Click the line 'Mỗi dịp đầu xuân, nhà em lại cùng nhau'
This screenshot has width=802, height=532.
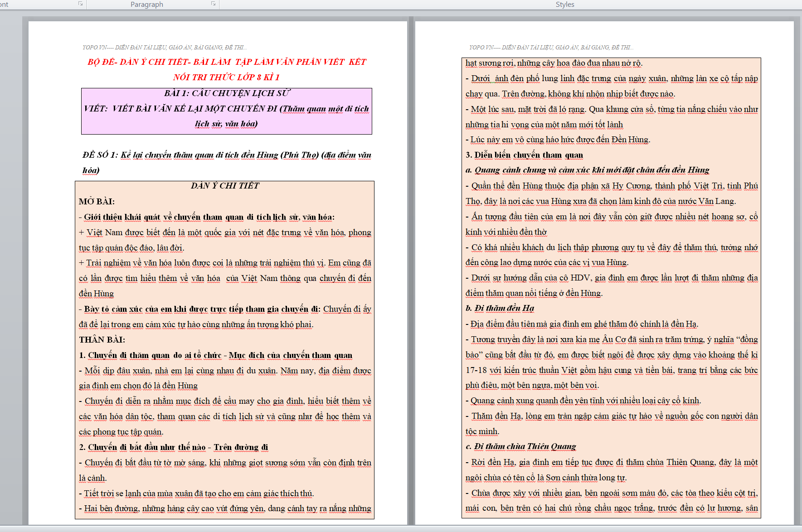coord(225,371)
